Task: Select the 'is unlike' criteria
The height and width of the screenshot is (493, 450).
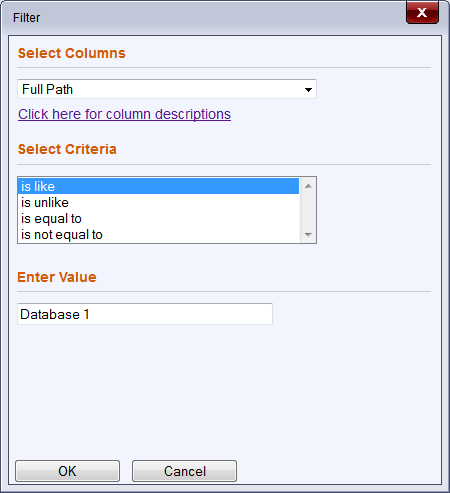Action: click(x=158, y=202)
